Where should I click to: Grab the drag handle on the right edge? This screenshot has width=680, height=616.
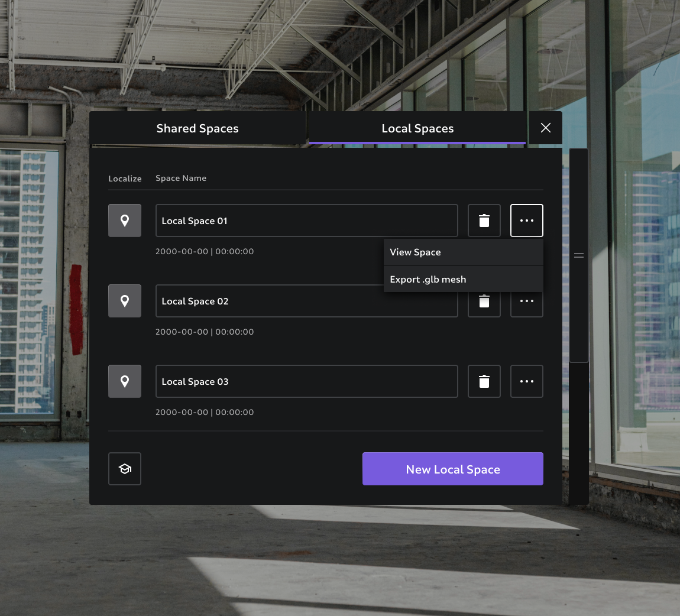pyautogui.click(x=578, y=255)
